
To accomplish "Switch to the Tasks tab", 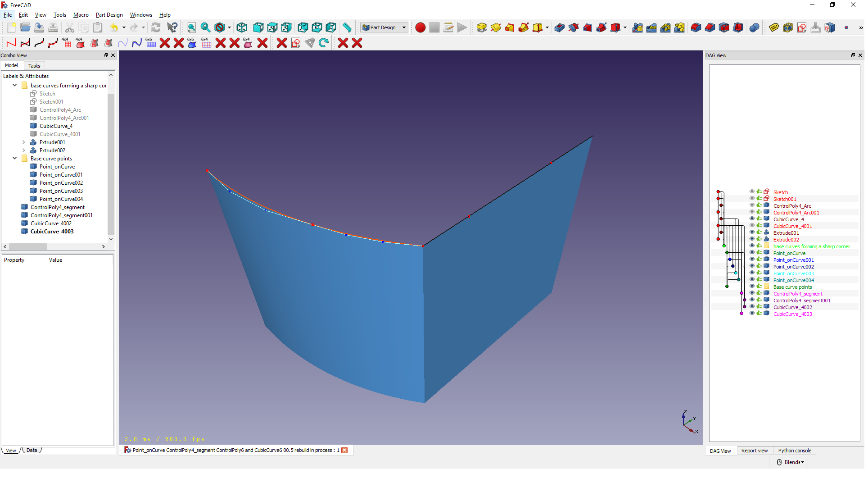I will click(34, 66).
